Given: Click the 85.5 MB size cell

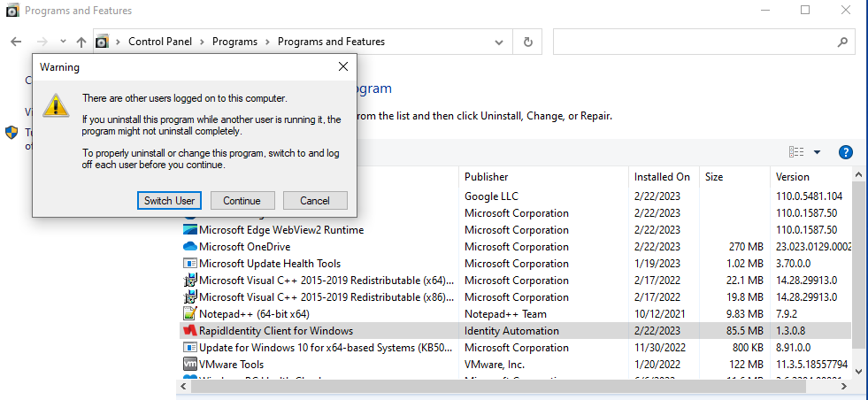Looking at the screenshot, I should coord(745,331).
